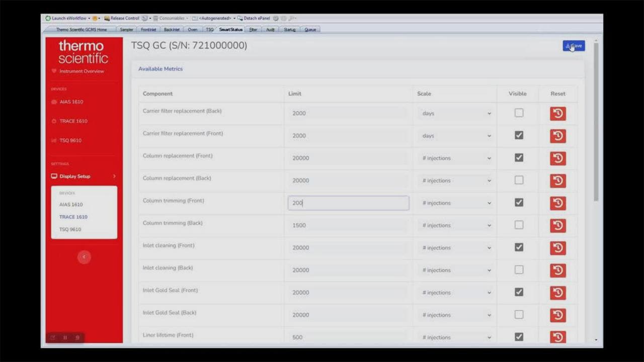Click the Column trimming (Back) limit field

coord(348,225)
